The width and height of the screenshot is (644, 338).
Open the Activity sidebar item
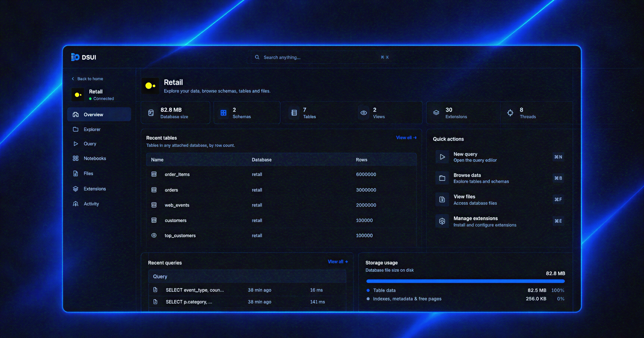tap(99, 204)
